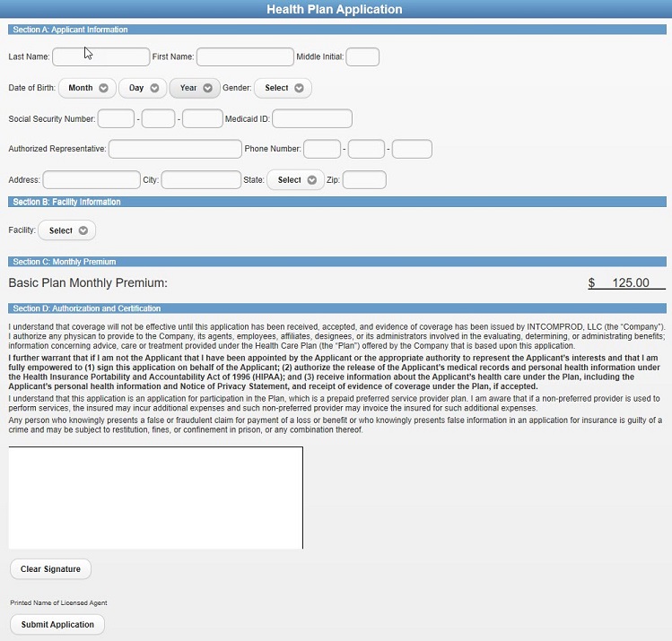672x641 pixels.
Task: Expand the State Select dropdown
Action: pyautogui.click(x=295, y=179)
